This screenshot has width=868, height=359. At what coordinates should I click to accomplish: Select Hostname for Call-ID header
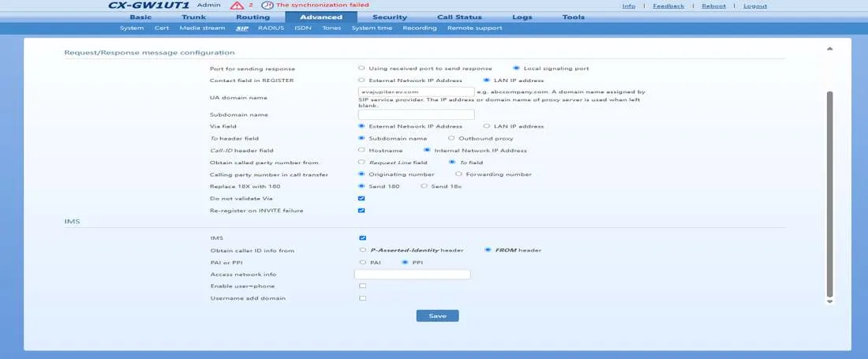tap(361, 150)
